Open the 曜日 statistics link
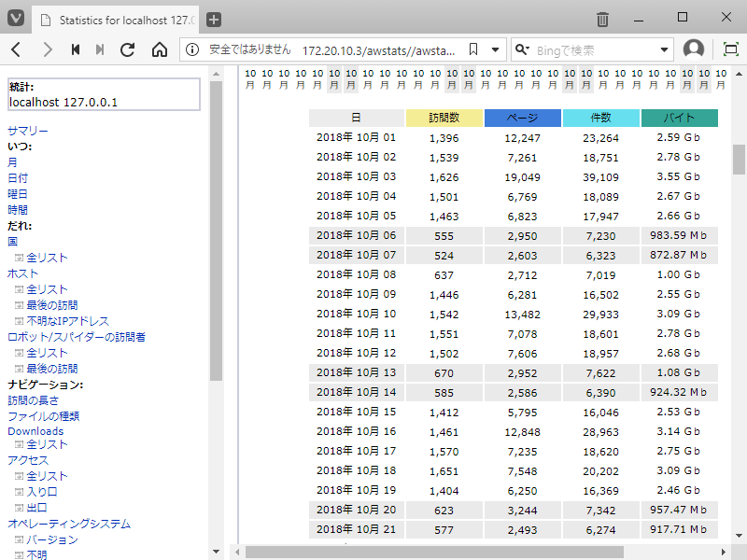The width and height of the screenshot is (747, 560). coord(18,194)
